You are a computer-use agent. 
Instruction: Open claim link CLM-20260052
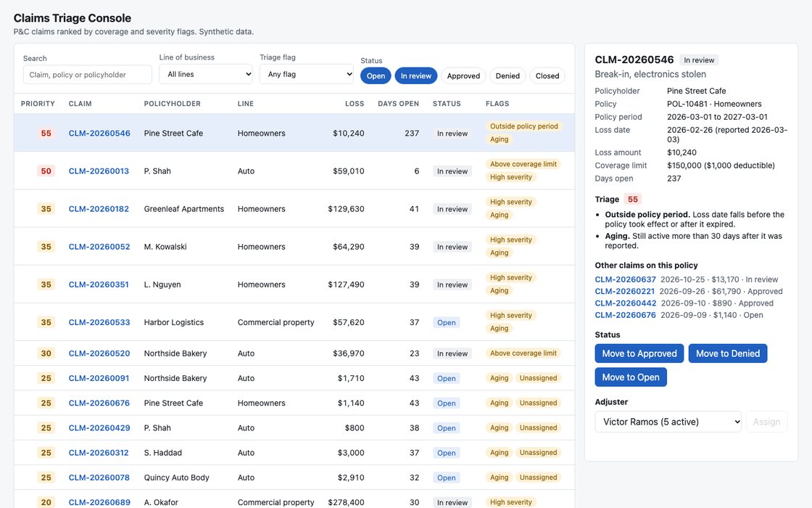(99, 247)
